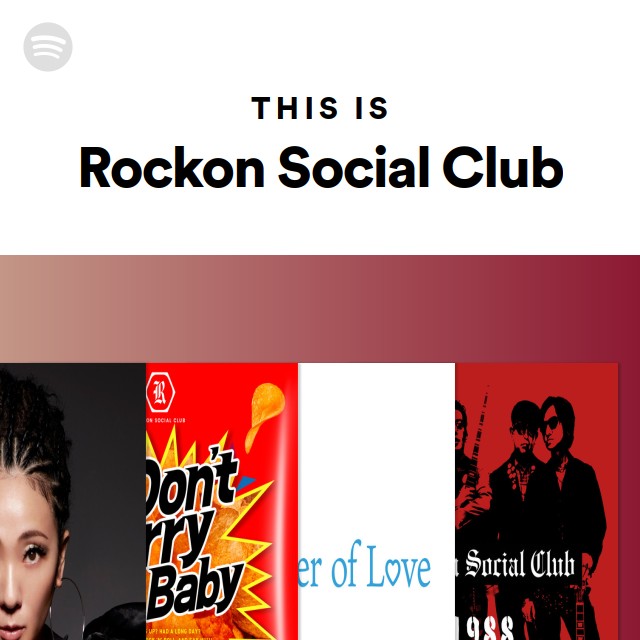Click the gothic "Social Club" text

tap(520, 564)
